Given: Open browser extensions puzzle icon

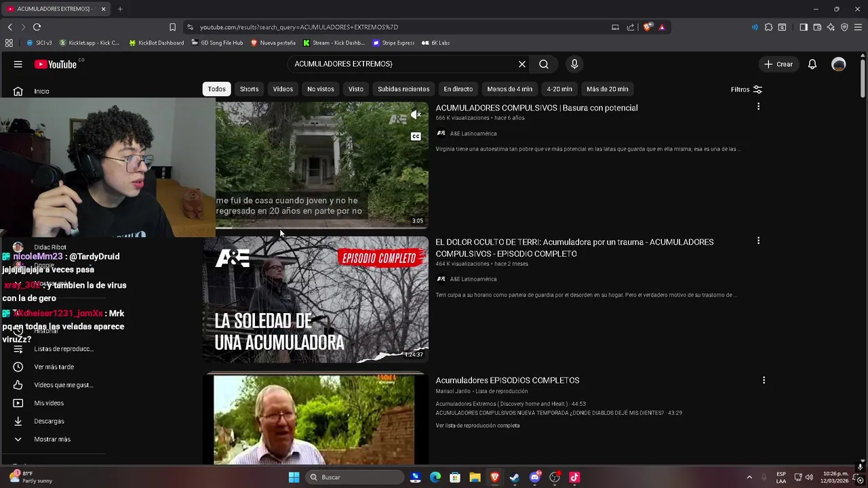Looking at the screenshot, I should [x=768, y=27].
